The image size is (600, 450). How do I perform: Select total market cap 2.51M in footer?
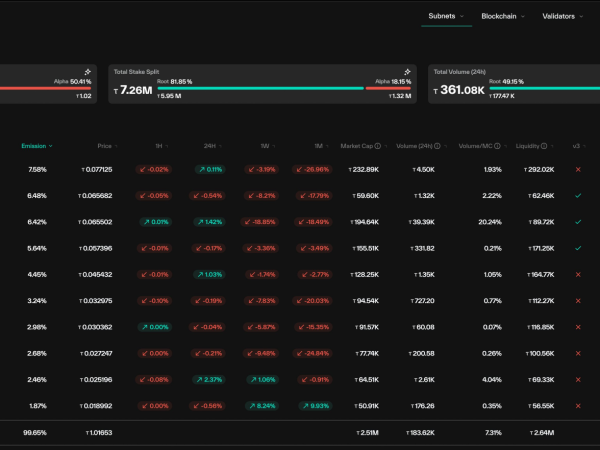click(367, 433)
